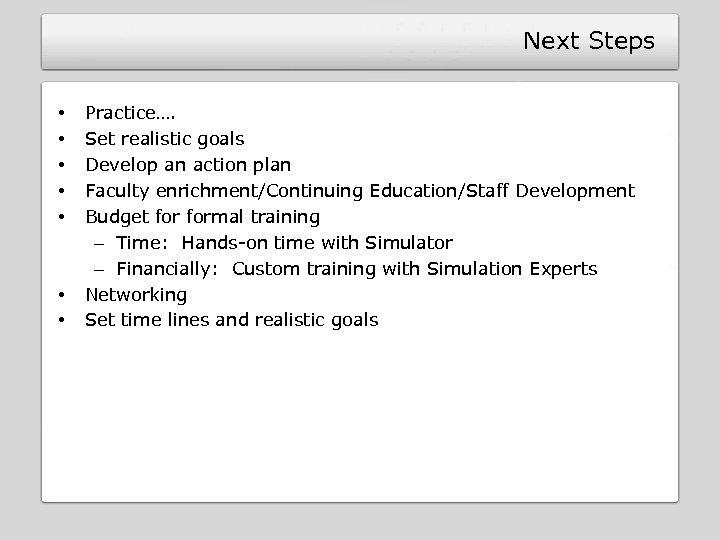Viewport: 720px width, 540px height.
Task: Click the "Faculty enrichment/Continuing Education/Staff Development" line
Action: pyautogui.click(x=360, y=191)
